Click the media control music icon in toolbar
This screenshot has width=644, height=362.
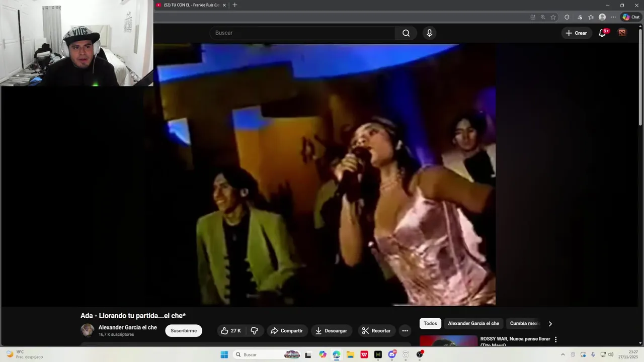tap(580, 17)
